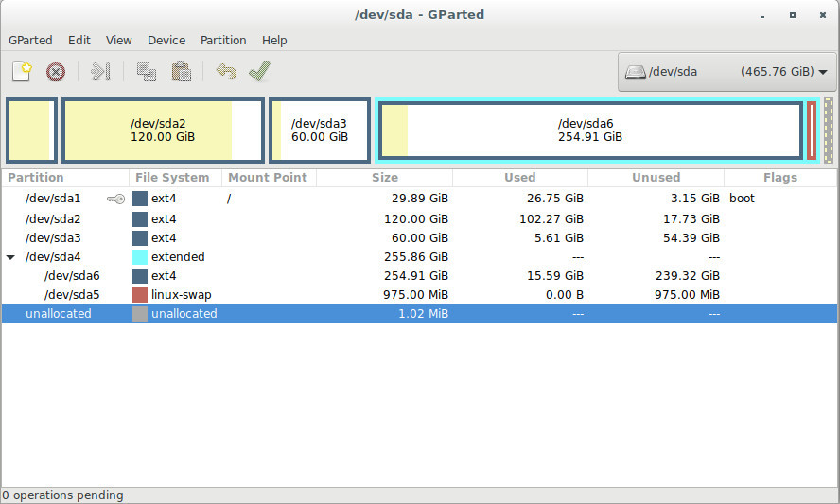Click the 239.32 GiB unused value
Image resolution: width=840 pixels, height=504 pixels.
point(688,276)
